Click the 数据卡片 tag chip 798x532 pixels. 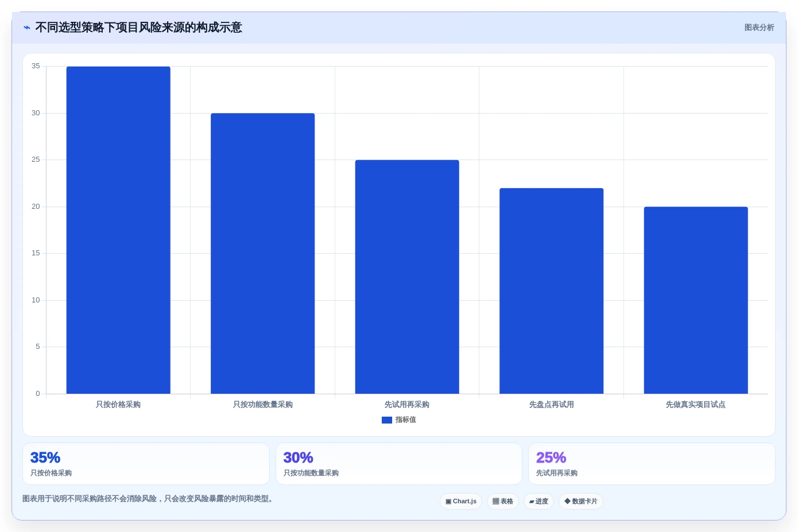tap(581, 502)
